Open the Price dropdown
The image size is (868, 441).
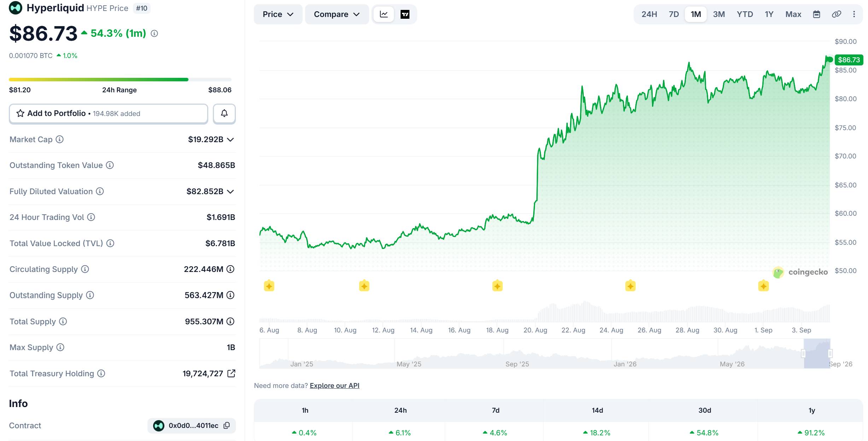278,14
